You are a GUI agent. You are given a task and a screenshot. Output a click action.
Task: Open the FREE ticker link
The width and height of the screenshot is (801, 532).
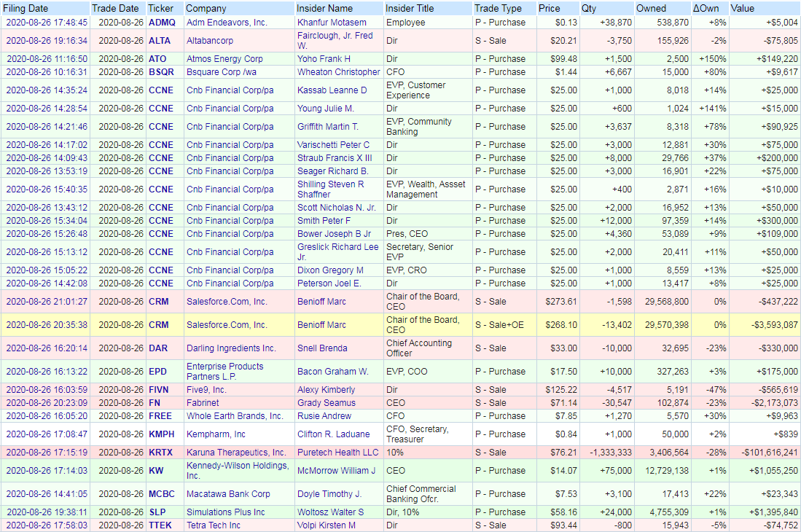[160, 416]
